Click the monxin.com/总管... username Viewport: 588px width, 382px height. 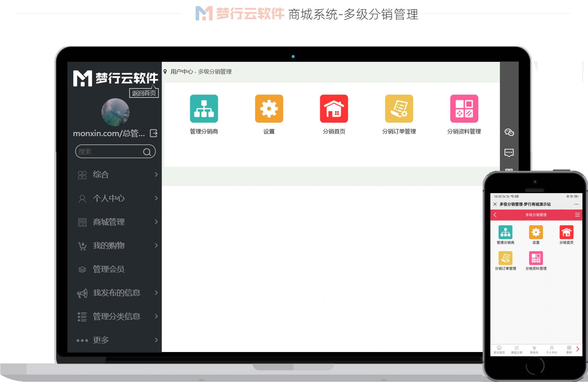(109, 133)
